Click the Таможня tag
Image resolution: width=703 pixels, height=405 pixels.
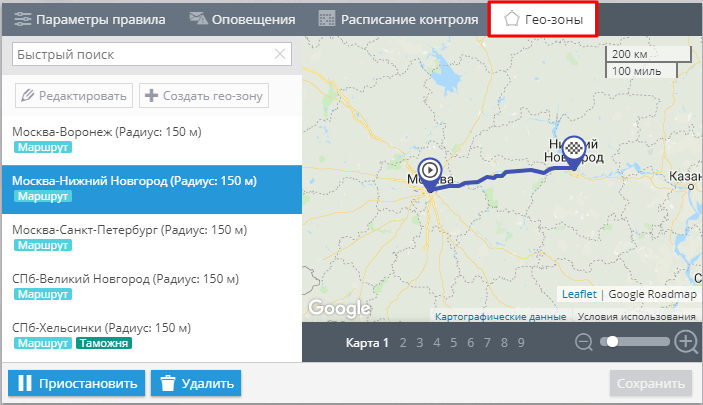pyautogui.click(x=104, y=343)
